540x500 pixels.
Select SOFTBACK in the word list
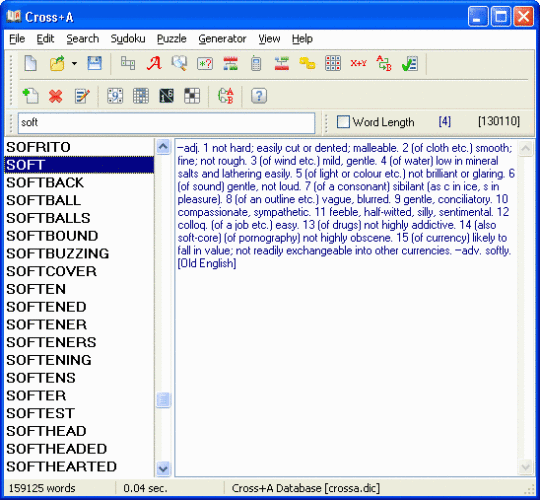(79, 183)
